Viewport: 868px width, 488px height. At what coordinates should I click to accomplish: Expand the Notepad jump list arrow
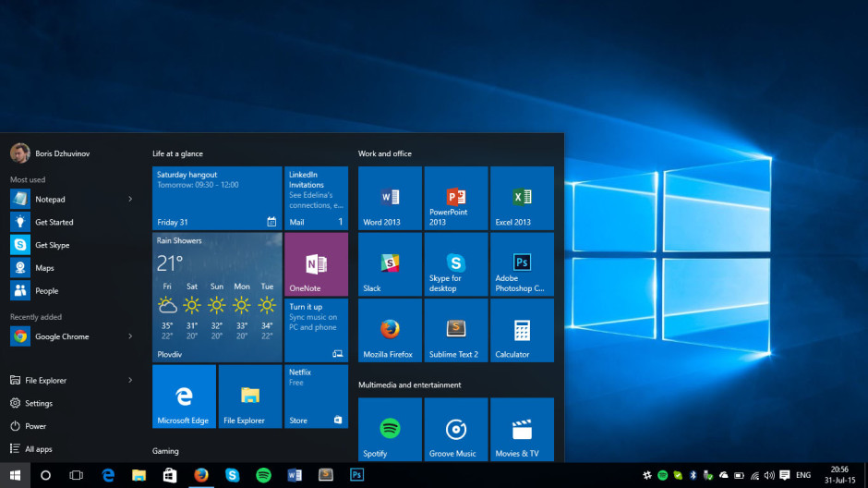point(130,200)
